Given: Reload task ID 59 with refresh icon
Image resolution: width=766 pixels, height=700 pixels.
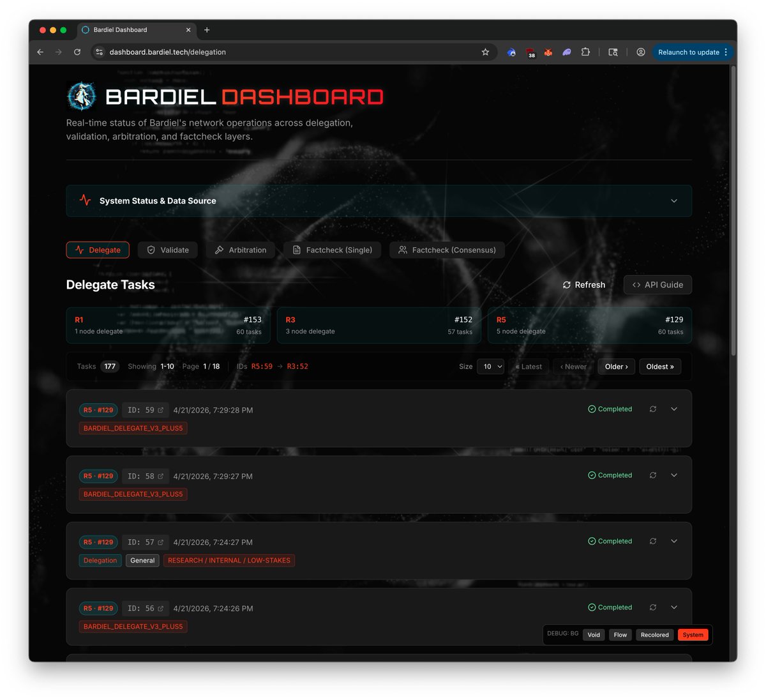Looking at the screenshot, I should 653,409.
